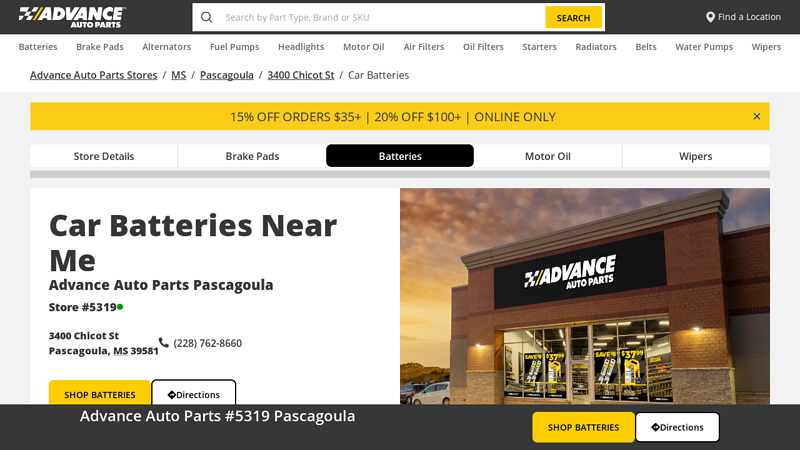Dismiss the yellow promo banner

pyautogui.click(x=757, y=116)
